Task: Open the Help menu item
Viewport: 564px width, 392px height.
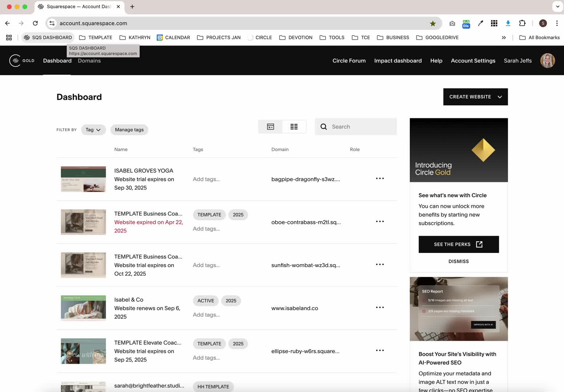Action: click(436, 61)
